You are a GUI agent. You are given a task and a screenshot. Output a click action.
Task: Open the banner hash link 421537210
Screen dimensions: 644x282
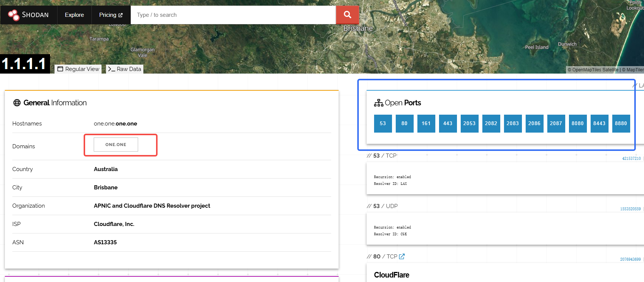[631, 159]
